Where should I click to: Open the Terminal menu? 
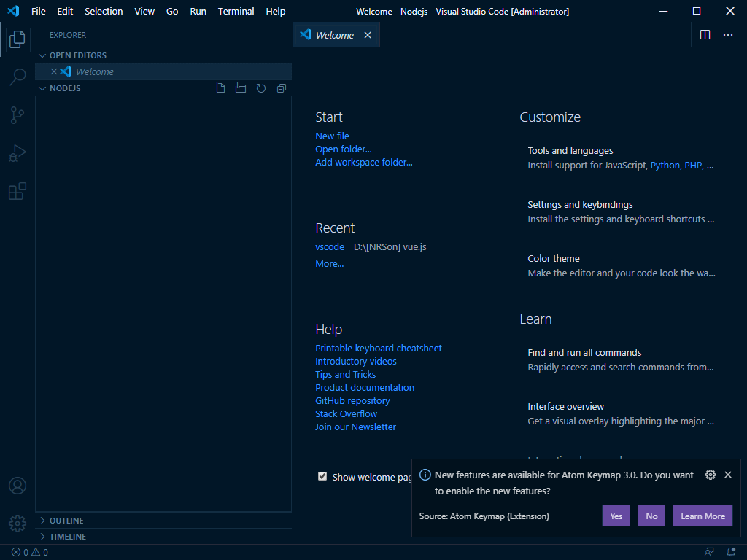(236, 11)
